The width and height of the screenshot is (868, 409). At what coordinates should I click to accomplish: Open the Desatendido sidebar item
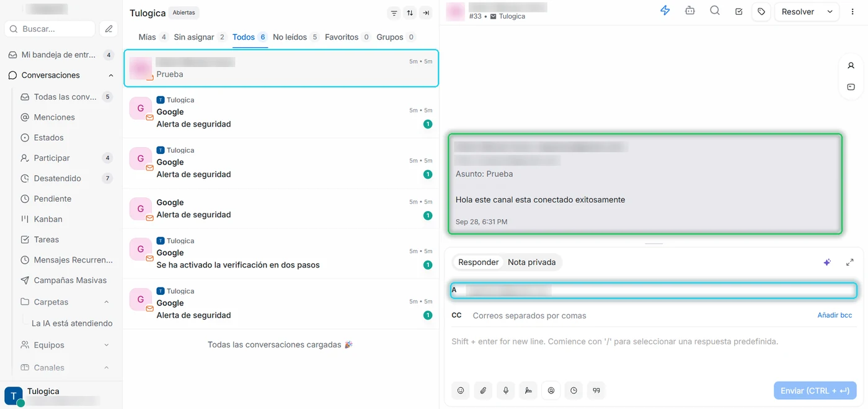[66, 178]
